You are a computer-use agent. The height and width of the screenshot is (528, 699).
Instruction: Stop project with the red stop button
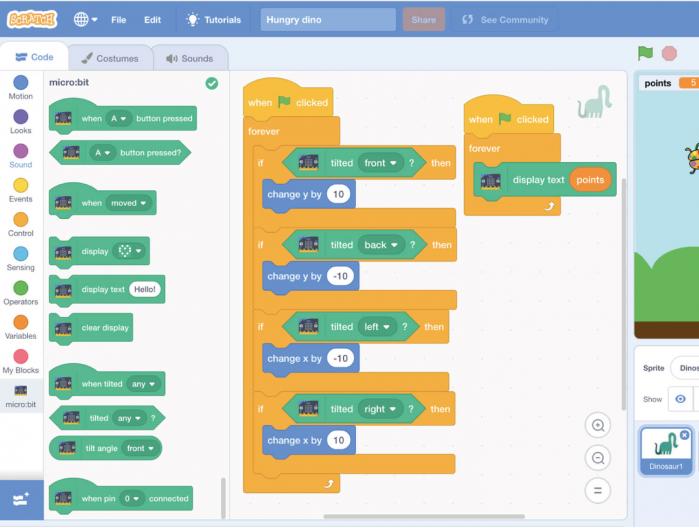click(669, 54)
